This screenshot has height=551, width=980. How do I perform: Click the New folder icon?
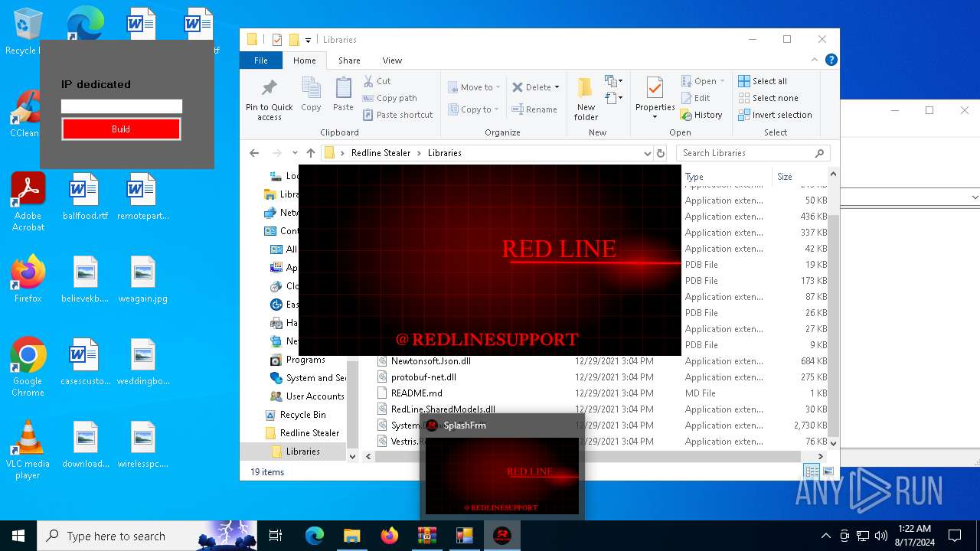(586, 99)
